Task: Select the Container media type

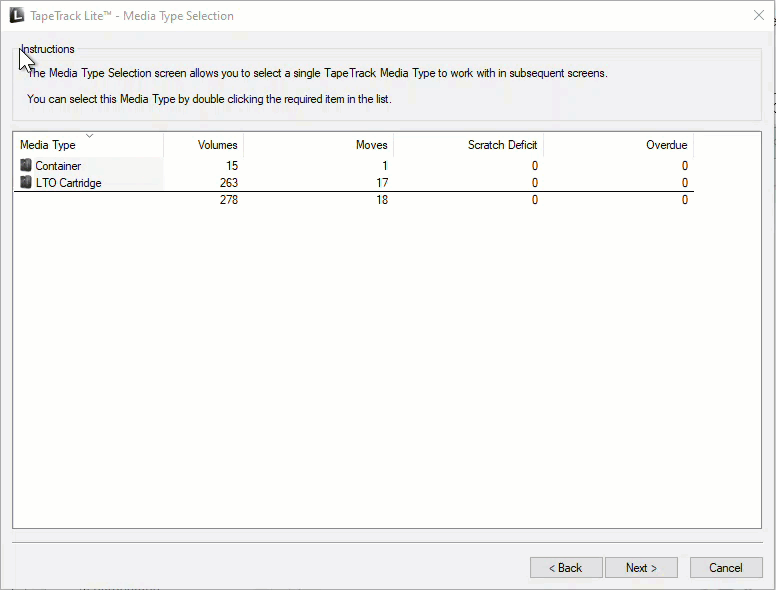Action: (58, 166)
